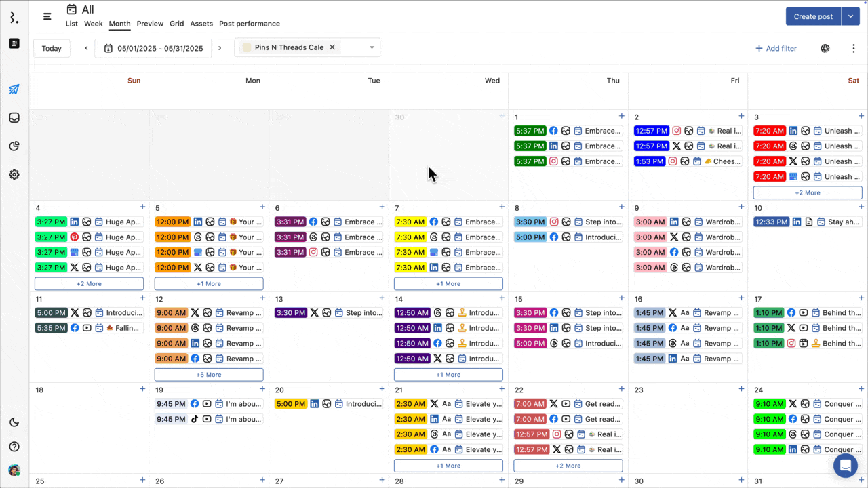Click the globe timezone icon
Image resolution: width=868 pixels, height=488 pixels.
825,48
